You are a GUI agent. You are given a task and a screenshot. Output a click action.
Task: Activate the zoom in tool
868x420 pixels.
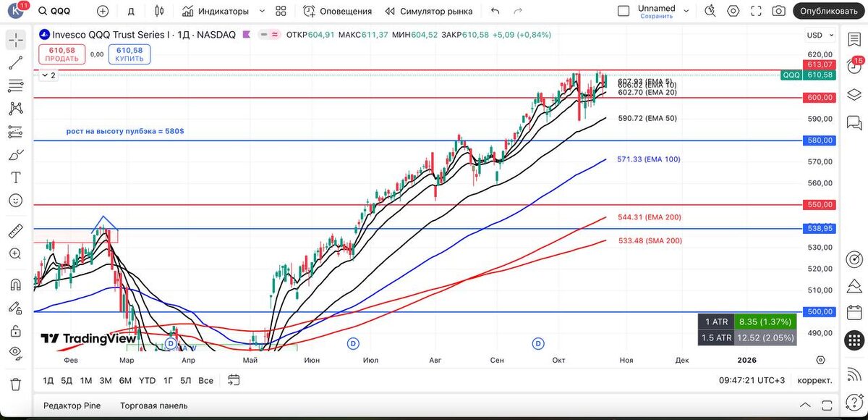coord(15,254)
